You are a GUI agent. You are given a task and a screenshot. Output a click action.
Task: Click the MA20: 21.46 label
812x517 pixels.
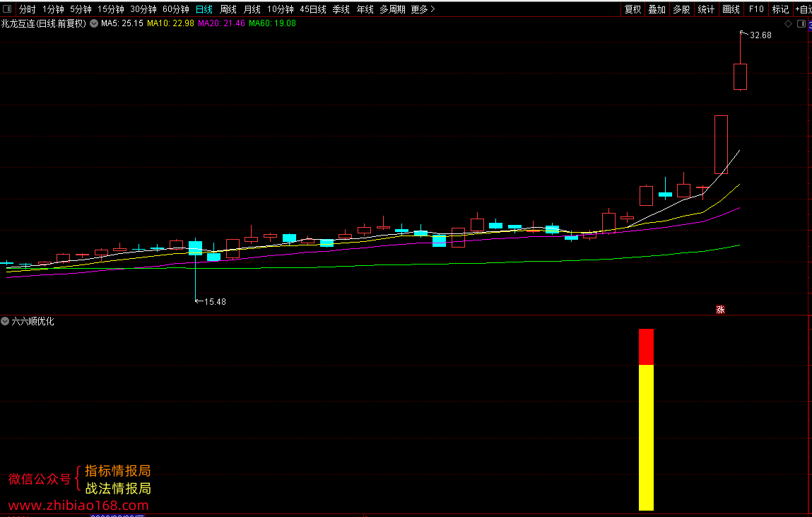click(x=221, y=23)
